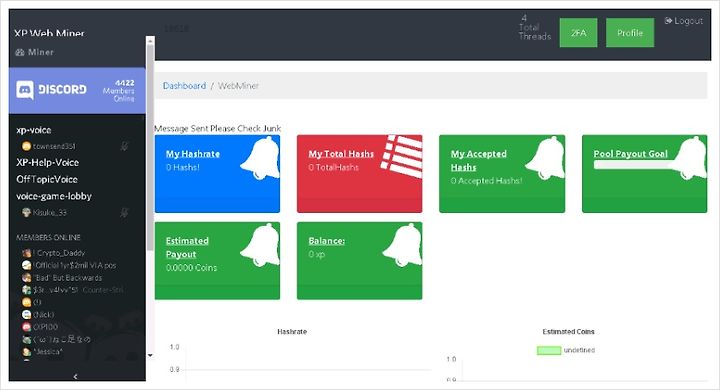Click the XP Web Miner title

49,34
